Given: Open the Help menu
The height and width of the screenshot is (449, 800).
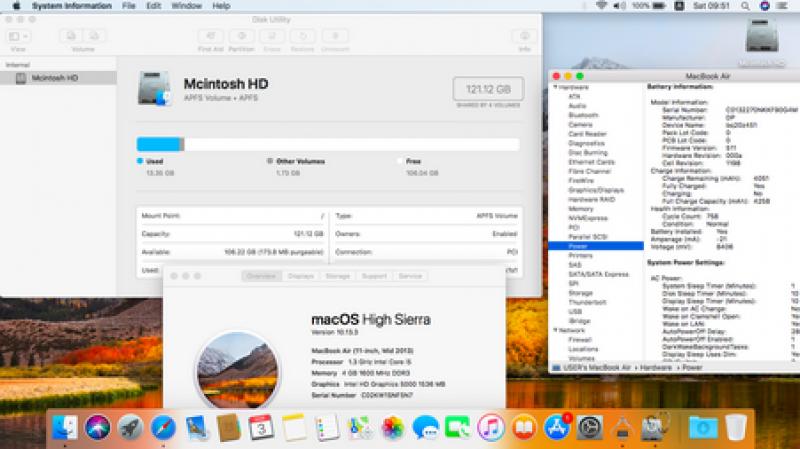Looking at the screenshot, I should [221, 6].
